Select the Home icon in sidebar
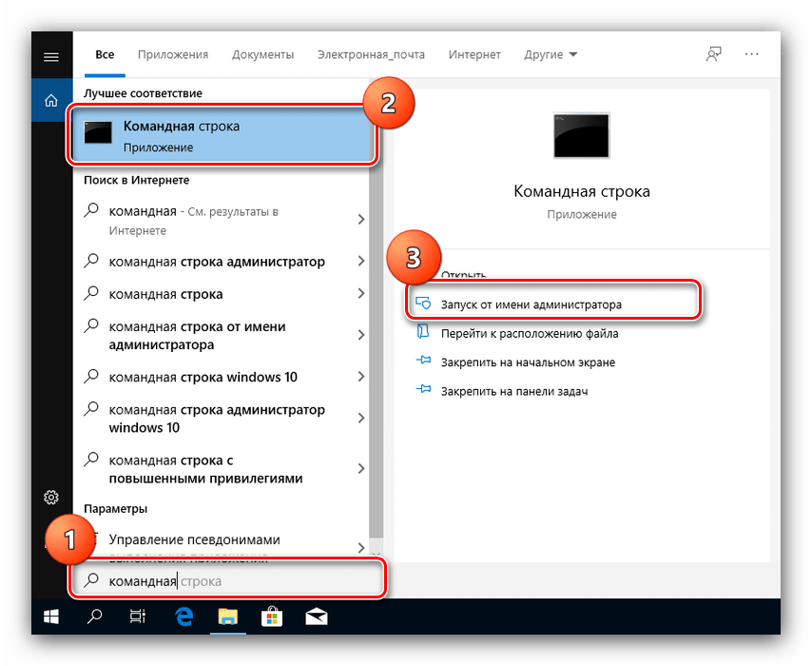This screenshot has width=812, height=666. coord(51,100)
